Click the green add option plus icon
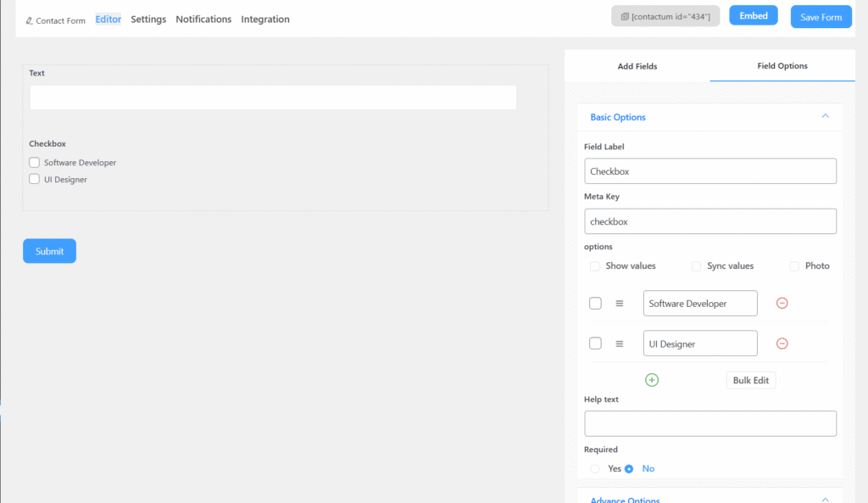The image size is (868, 503). [x=652, y=380]
